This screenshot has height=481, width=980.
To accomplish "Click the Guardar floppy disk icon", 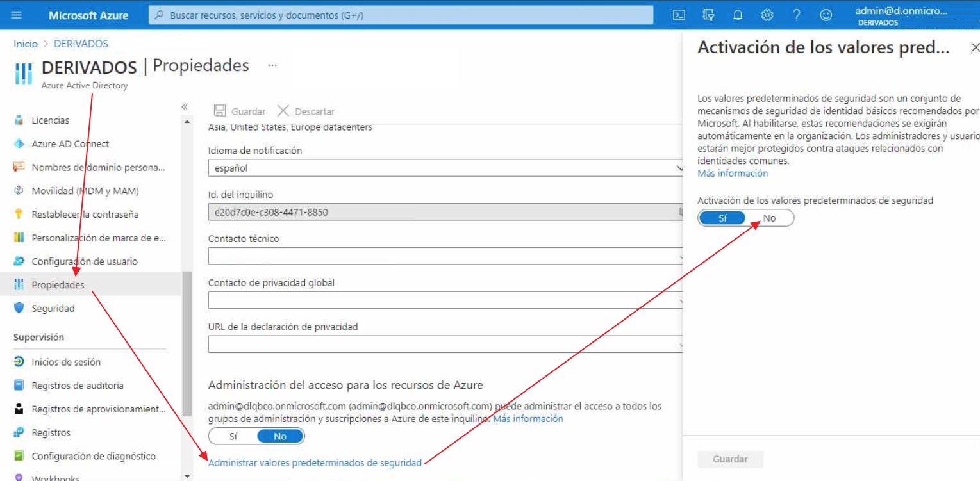I will coord(219,111).
